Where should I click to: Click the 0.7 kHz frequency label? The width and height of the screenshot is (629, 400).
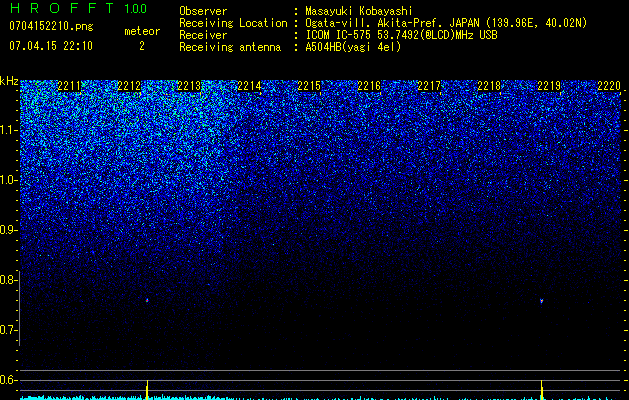click(8, 330)
